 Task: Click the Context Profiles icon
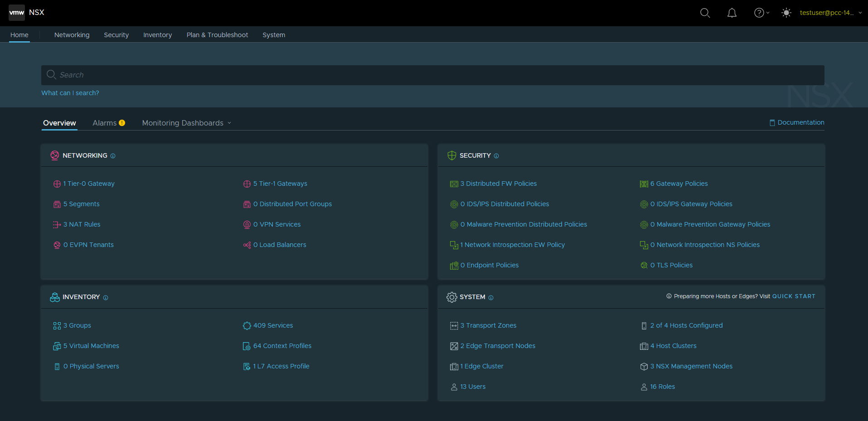coord(247,346)
